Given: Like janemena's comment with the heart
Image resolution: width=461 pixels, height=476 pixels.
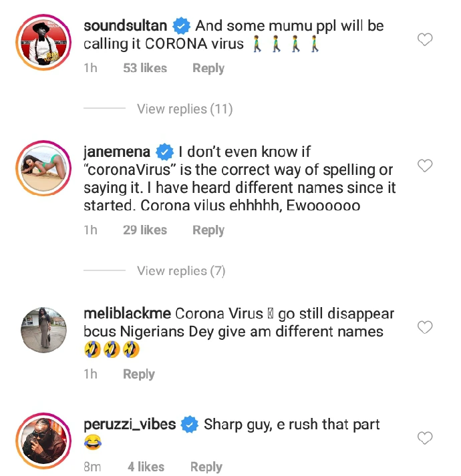Looking at the screenshot, I should 425,166.
